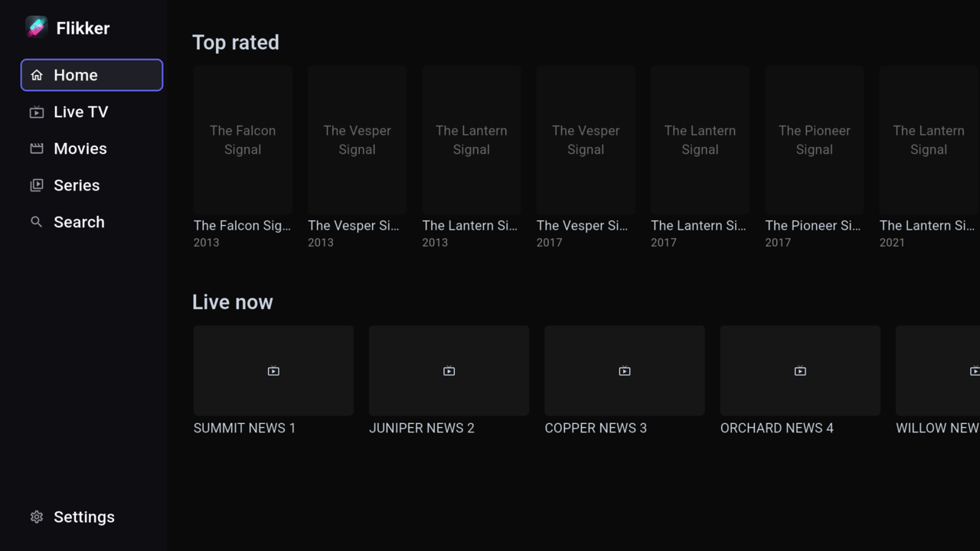Click the Series play-stack icon
Viewport: 980px width, 551px height.
point(36,185)
